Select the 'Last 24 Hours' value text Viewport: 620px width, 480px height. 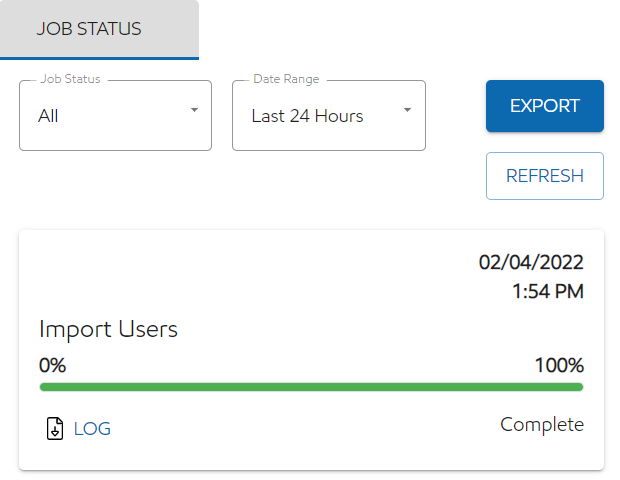(x=307, y=116)
